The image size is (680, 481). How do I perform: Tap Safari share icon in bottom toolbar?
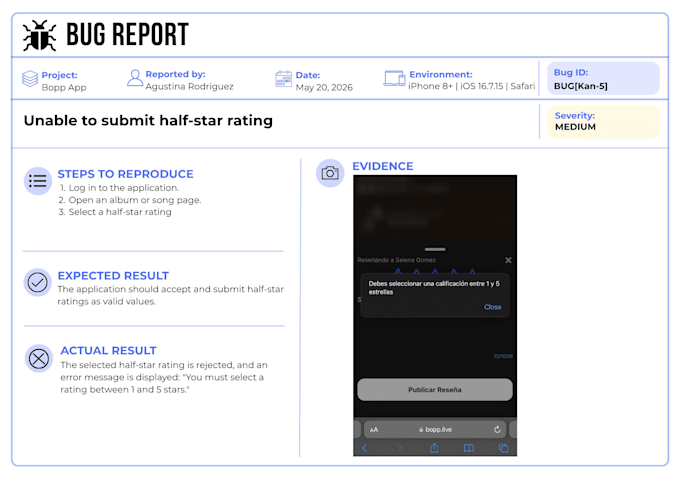tap(434, 448)
